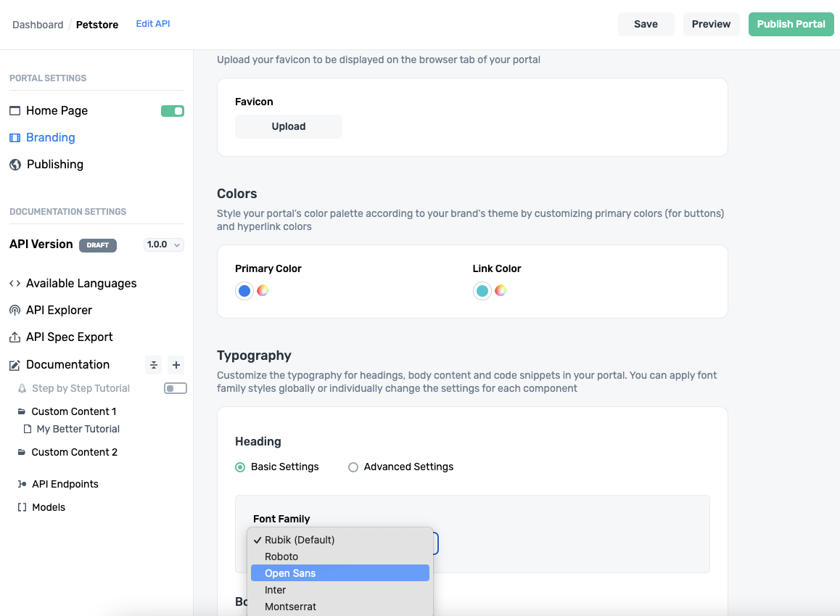Open My Better Tutorial page
The height and width of the screenshot is (616, 840).
click(78, 429)
